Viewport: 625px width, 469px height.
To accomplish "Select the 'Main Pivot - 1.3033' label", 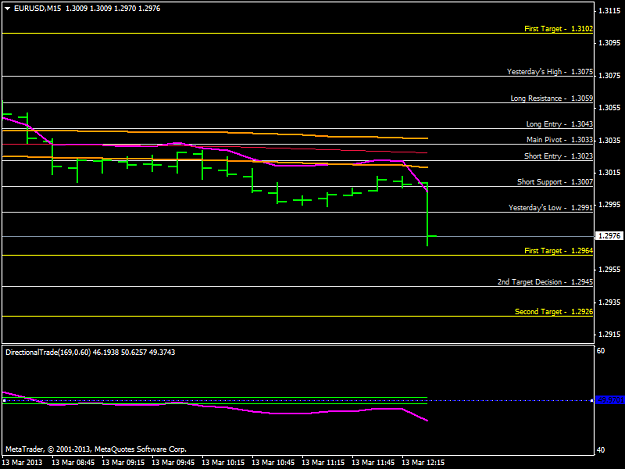I will coord(560,139).
